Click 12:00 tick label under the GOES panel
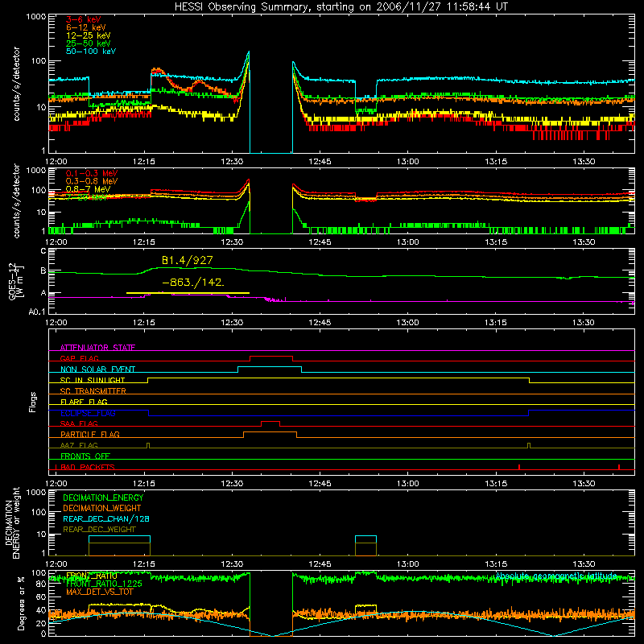The height and width of the screenshot is (644, 644). (x=56, y=323)
